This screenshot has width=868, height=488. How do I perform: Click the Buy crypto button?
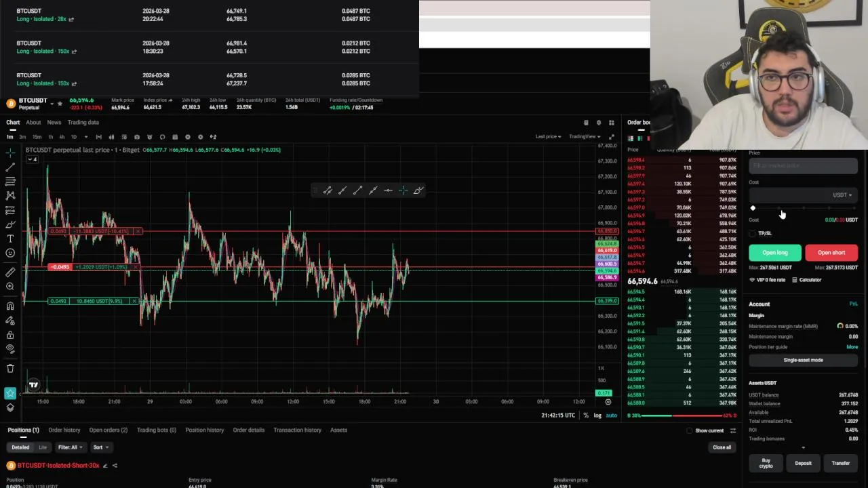point(766,464)
